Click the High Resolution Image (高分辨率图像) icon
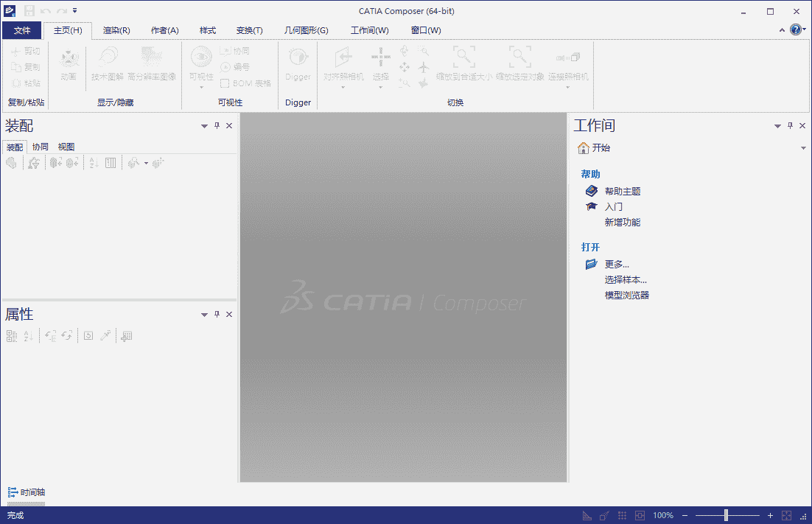 [152, 58]
